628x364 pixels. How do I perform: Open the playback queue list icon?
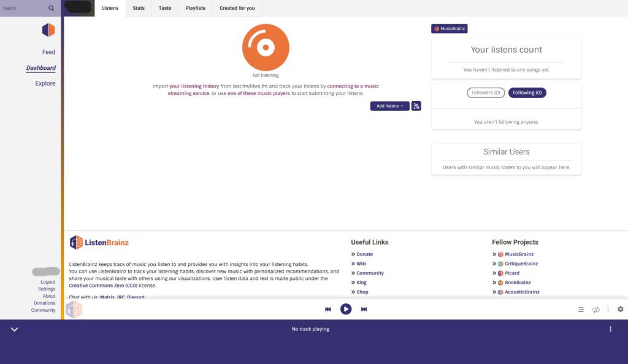(581, 309)
